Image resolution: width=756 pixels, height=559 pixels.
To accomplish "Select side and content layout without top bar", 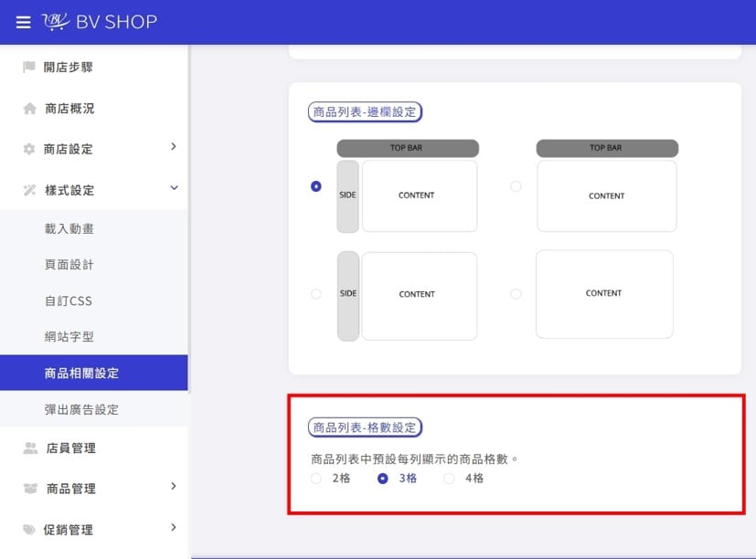I will coord(315,293).
